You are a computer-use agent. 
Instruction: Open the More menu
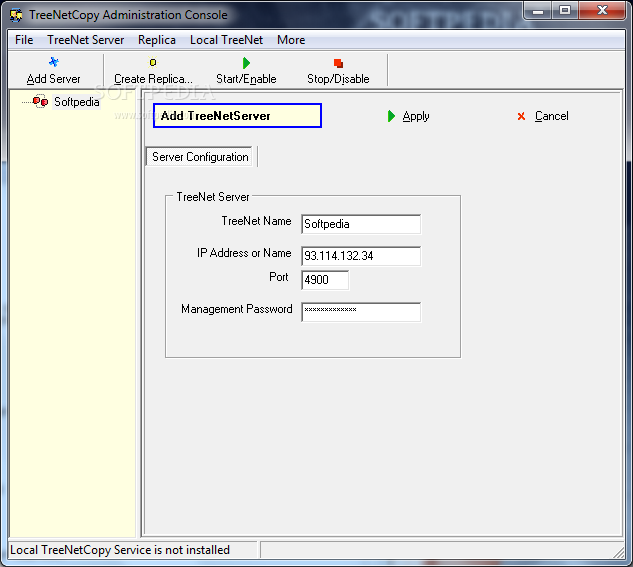tap(291, 40)
